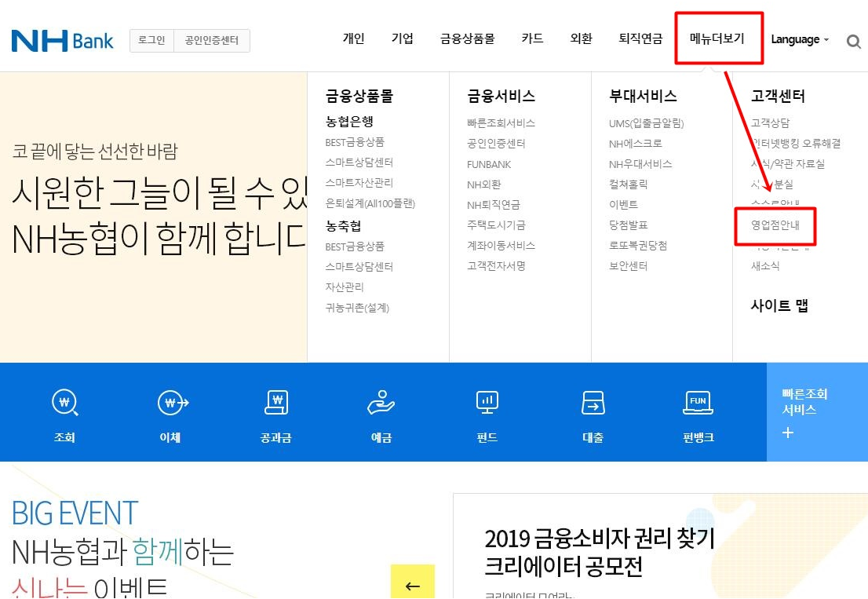Open the 이벤트 link under 부대서비스
868x599 pixels.
(x=623, y=205)
